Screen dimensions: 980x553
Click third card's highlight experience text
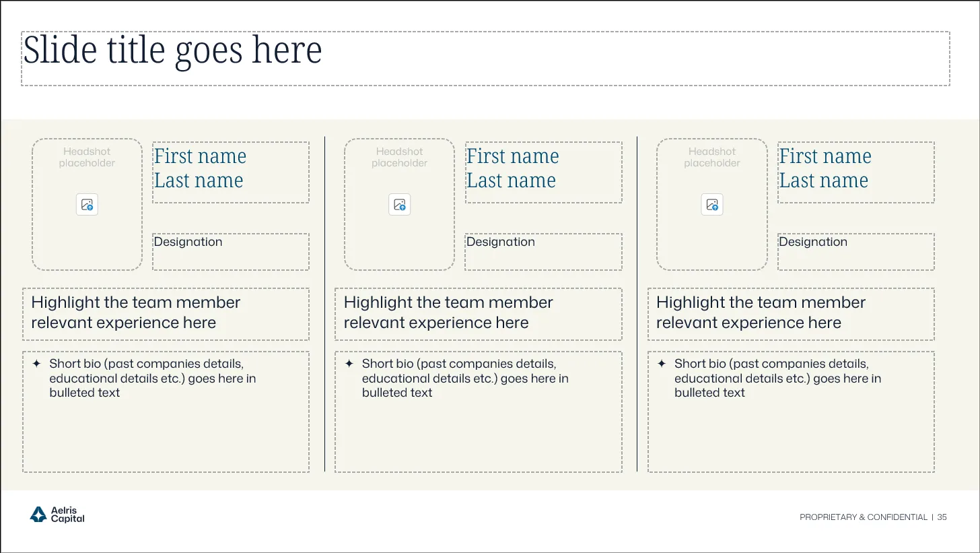(x=761, y=313)
